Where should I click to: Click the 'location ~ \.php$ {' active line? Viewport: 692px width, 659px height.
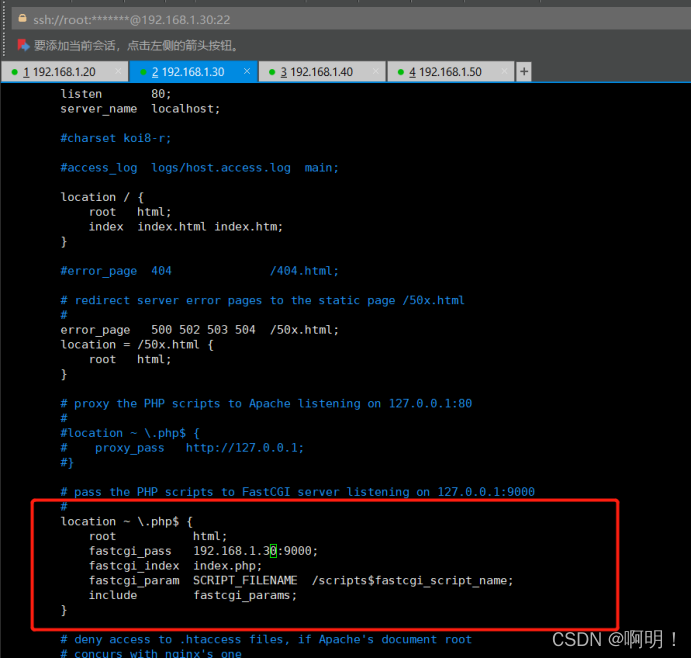pyautogui.click(x=126, y=522)
